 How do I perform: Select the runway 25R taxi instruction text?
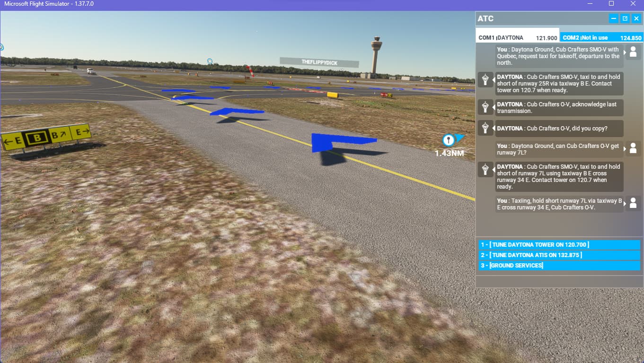point(559,83)
